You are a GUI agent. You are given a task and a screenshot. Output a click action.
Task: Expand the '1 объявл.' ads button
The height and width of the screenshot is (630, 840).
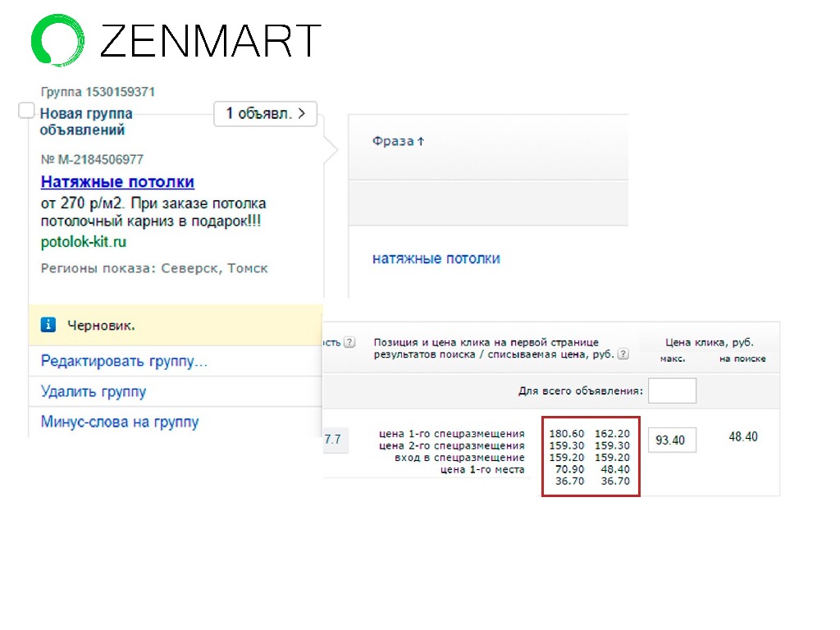coord(265,113)
